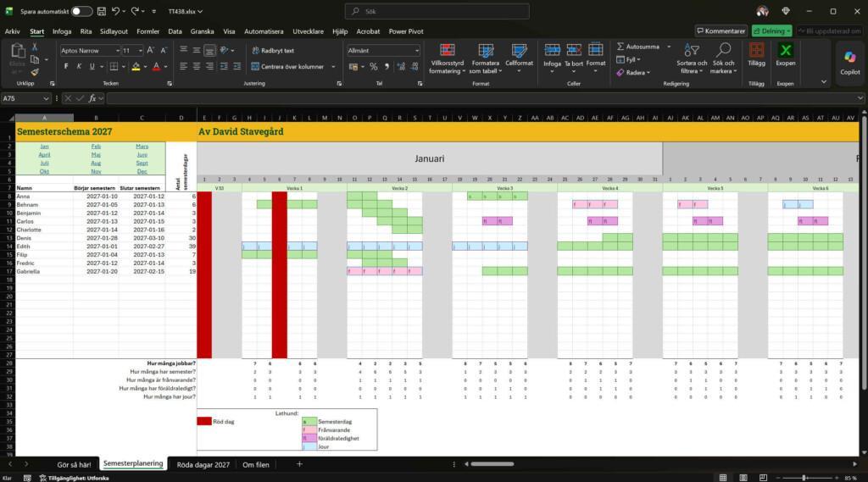Open the Formler ribbon tab
The width and height of the screenshot is (868, 482).
147,31
